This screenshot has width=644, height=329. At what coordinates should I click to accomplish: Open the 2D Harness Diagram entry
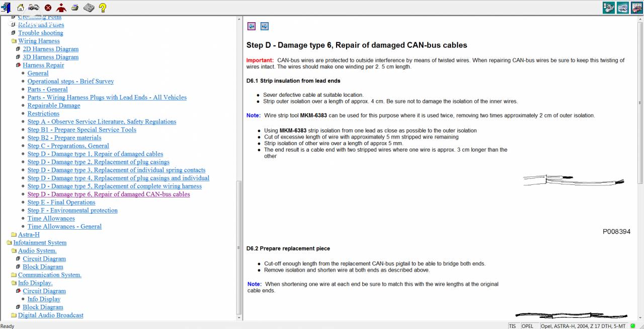coord(51,49)
